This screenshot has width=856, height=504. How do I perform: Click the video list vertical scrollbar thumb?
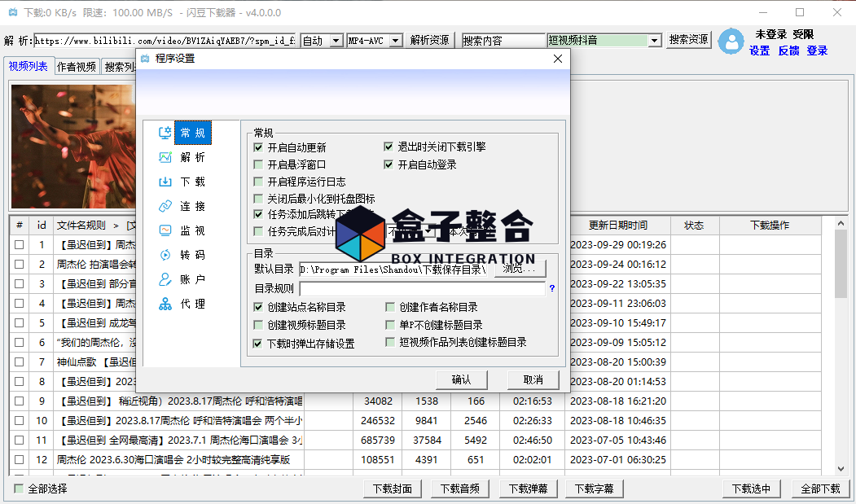click(841, 263)
